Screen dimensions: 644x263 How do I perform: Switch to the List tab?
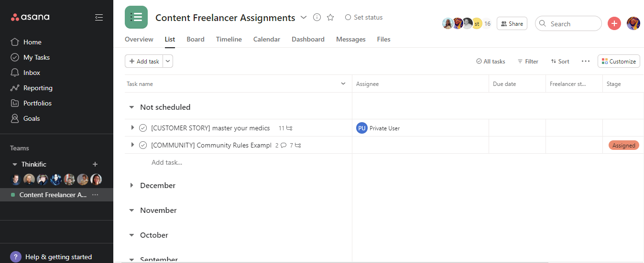[170, 39]
